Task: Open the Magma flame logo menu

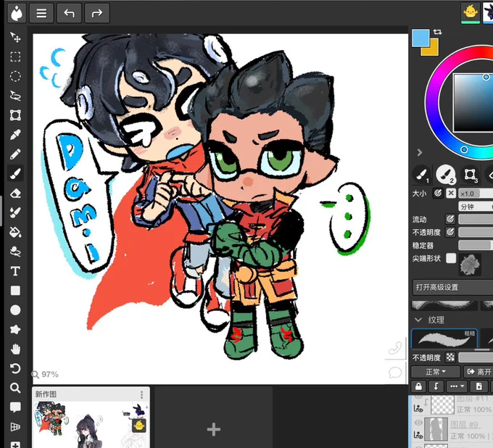Action: click(16, 13)
